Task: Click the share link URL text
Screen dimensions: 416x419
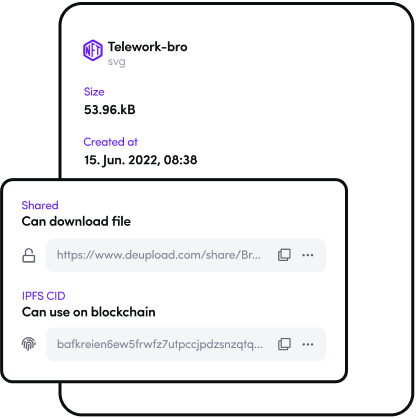Action: [159, 255]
